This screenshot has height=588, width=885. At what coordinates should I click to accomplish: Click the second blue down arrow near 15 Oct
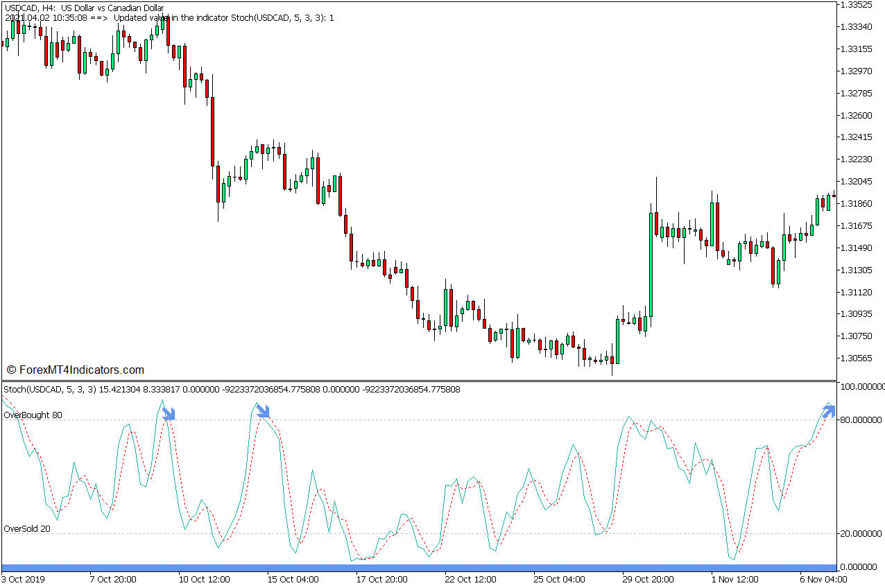(262, 411)
